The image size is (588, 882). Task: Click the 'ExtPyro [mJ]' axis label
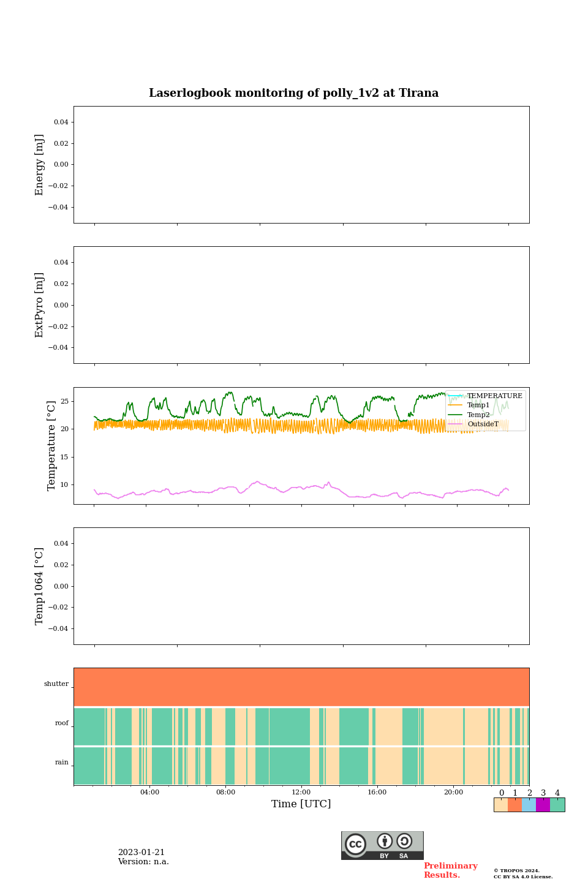pyautogui.click(x=40, y=305)
